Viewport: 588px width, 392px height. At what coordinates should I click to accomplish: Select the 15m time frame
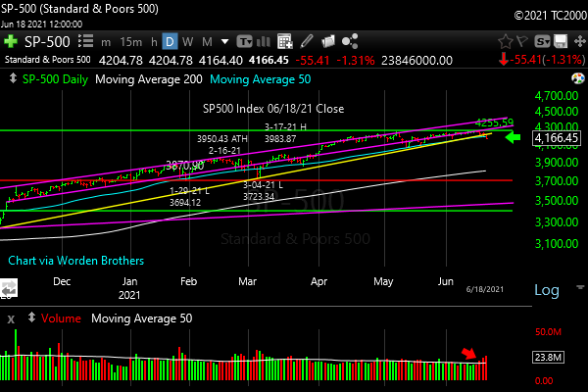[130, 42]
